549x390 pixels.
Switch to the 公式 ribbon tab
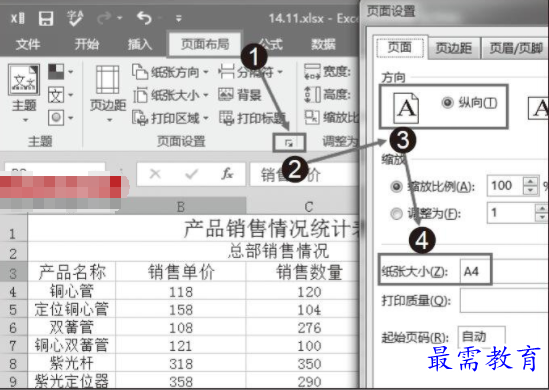272,44
